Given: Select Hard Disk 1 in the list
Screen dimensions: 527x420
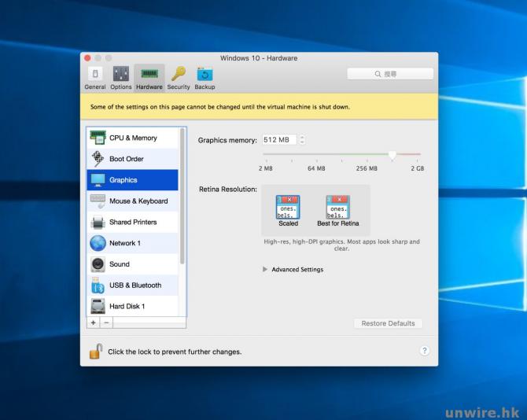Looking at the screenshot, I should point(132,306).
